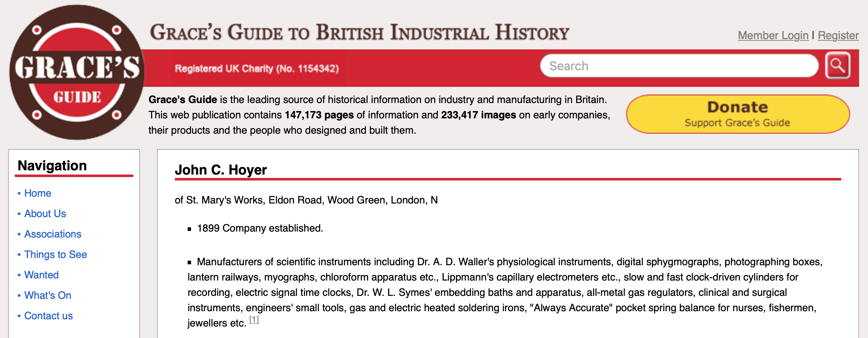
Task: Click the John C. Hoyer page heading
Action: click(221, 170)
